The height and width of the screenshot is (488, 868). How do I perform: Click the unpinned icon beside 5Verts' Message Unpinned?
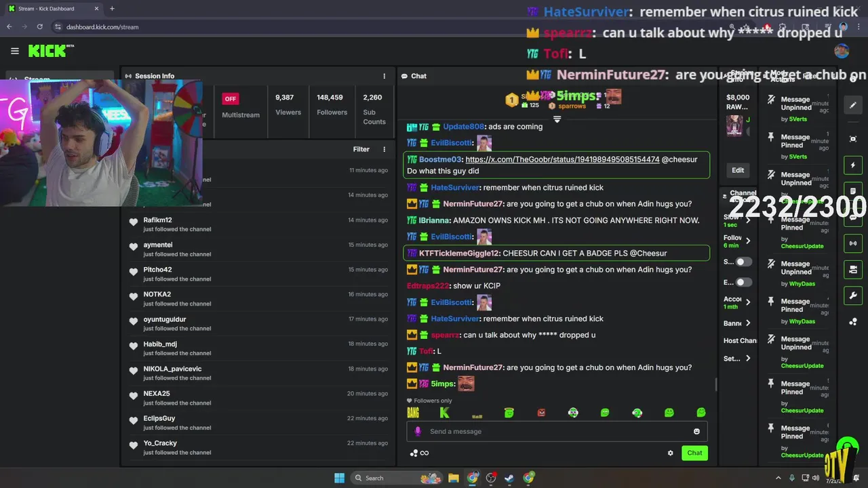(771, 100)
